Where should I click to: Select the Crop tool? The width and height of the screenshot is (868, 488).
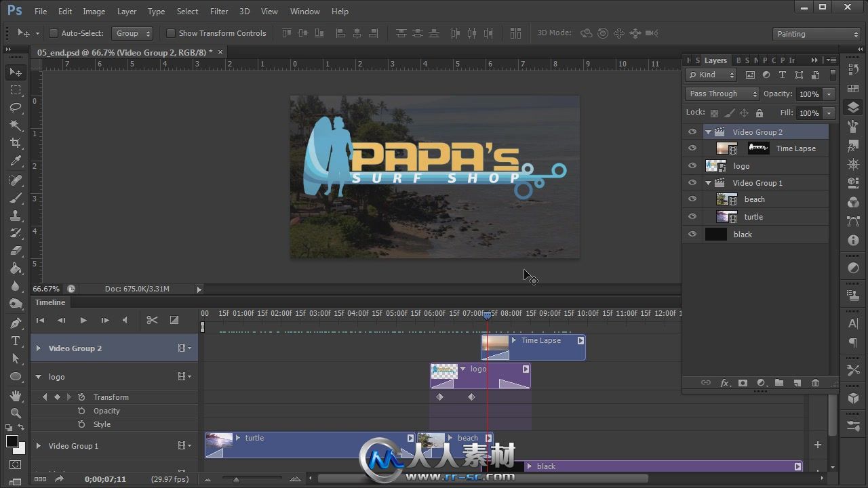coord(16,142)
